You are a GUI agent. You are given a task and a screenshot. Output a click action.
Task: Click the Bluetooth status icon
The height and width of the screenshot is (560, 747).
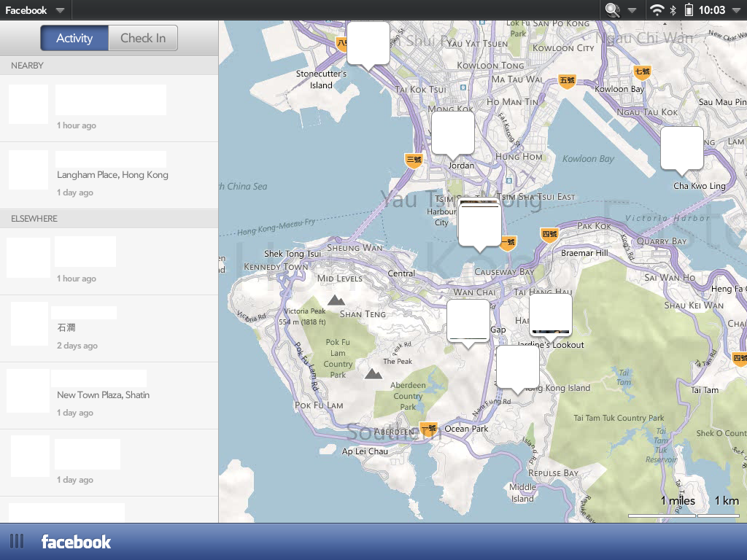point(673,10)
